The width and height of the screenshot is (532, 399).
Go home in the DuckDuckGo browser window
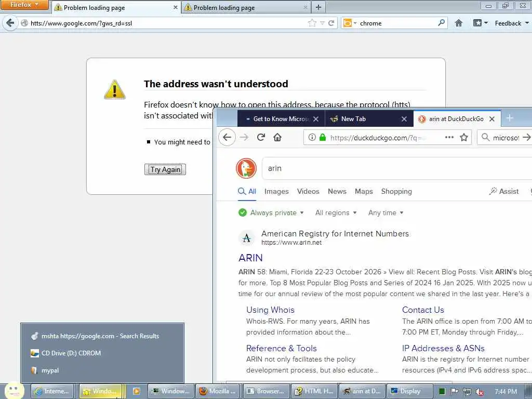tap(277, 137)
